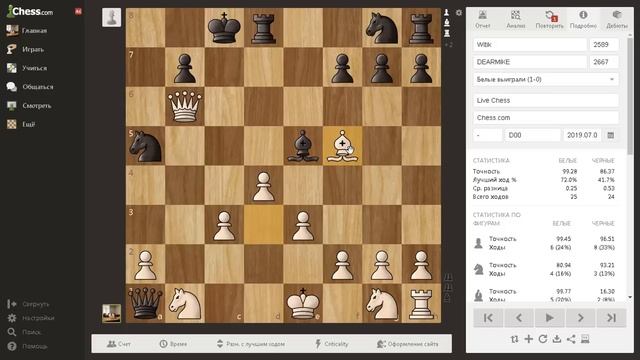Click the white bishop on f5
The width and height of the screenshot is (640, 360).
(342, 146)
